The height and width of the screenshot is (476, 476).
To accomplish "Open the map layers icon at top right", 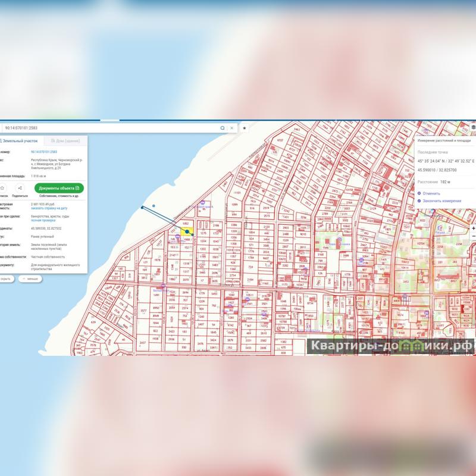I will [x=473, y=127].
